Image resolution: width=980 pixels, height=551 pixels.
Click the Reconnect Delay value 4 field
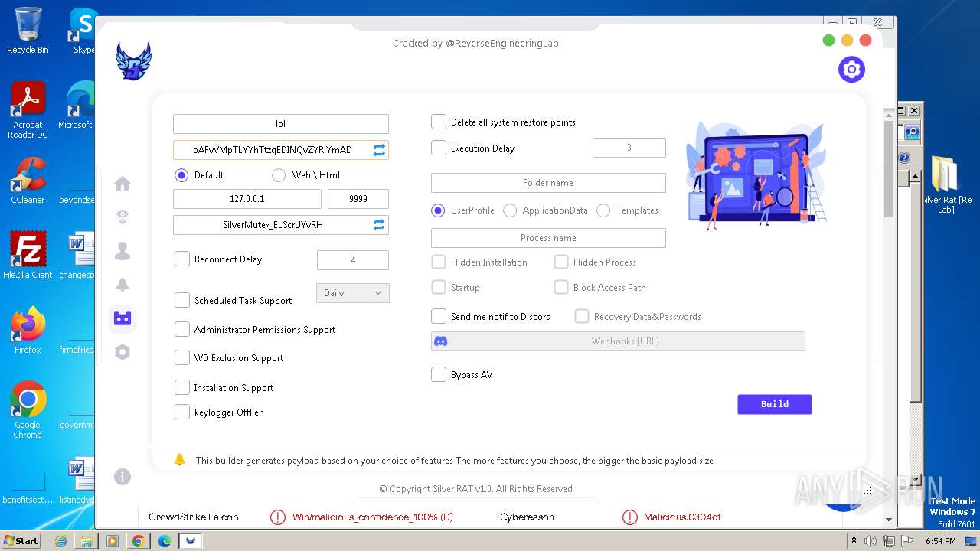[353, 260]
